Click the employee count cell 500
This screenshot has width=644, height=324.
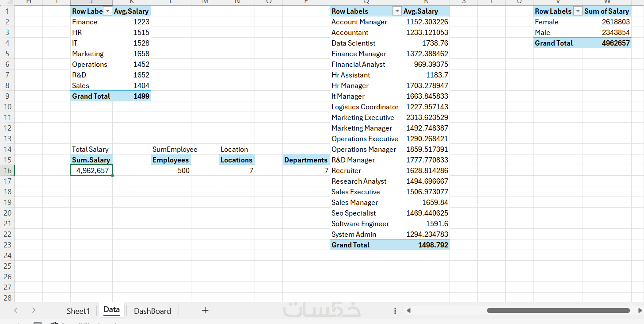(x=171, y=170)
